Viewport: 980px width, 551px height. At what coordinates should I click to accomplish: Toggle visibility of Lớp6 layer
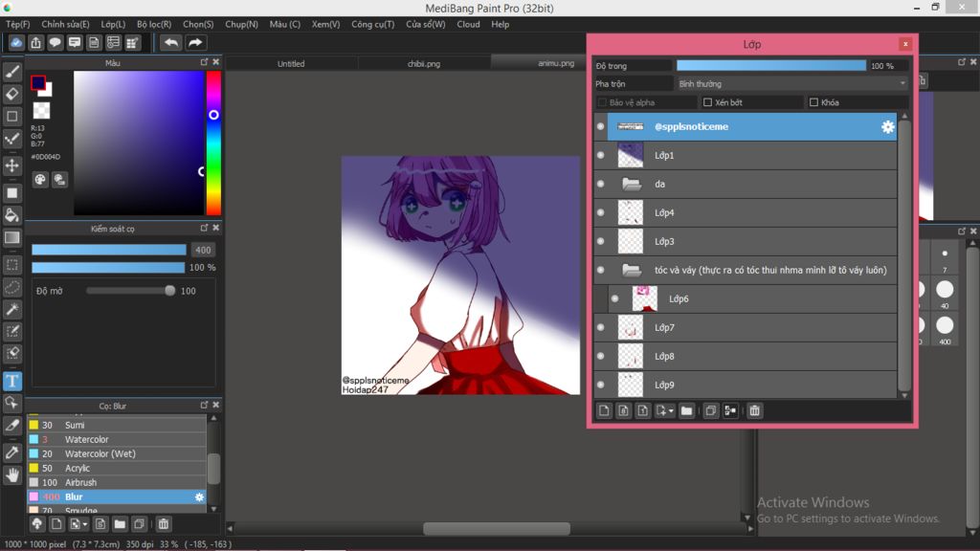click(615, 298)
